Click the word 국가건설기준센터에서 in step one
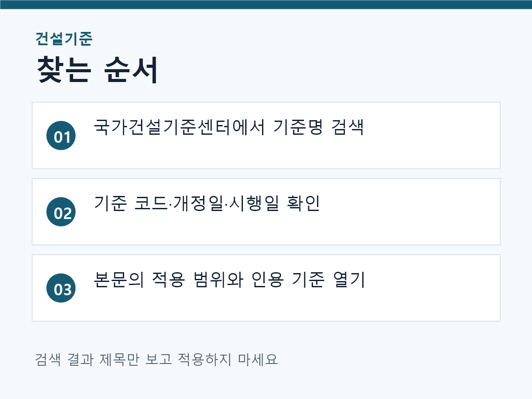 pyautogui.click(x=180, y=128)
